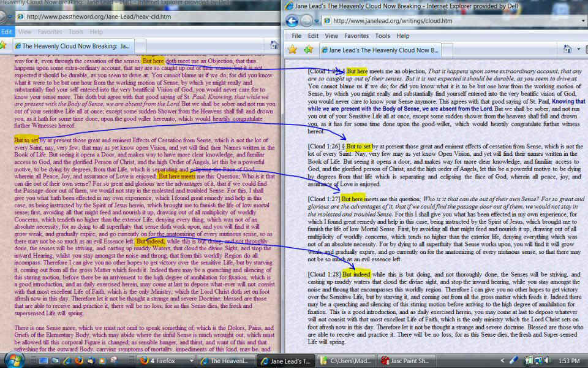Open Help menu in passtheword.org window
This screenshot has width=588, height=368.
[x=96, y=32]
